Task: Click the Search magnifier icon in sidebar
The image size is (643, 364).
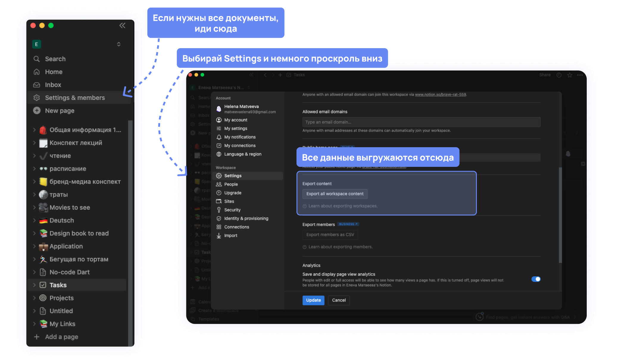Action: tap(37, 59)
